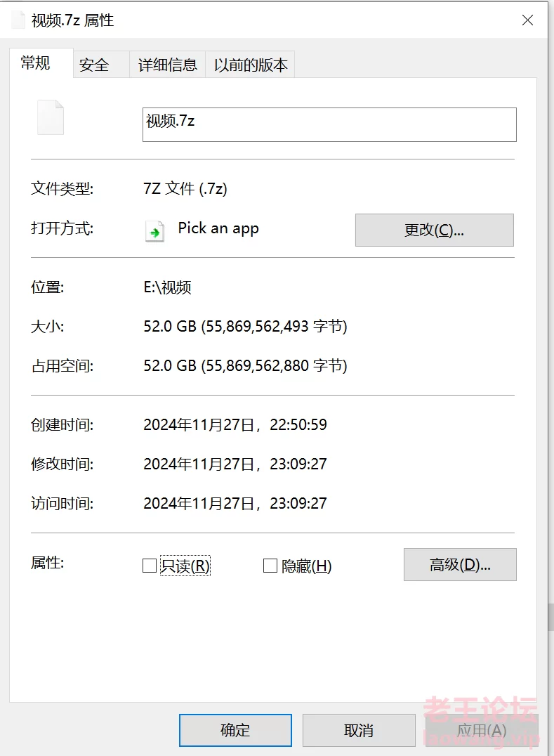Open the 以前的版本 tab

click(x=251, y=65)
